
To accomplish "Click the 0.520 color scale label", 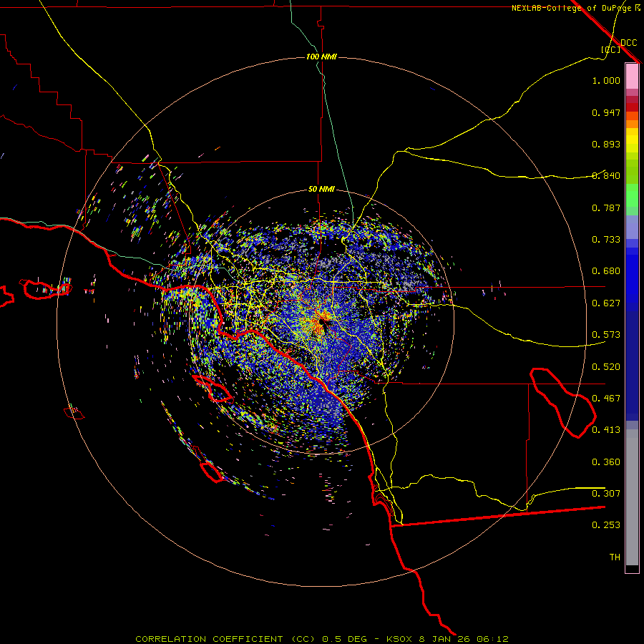I will coord(606,367).
